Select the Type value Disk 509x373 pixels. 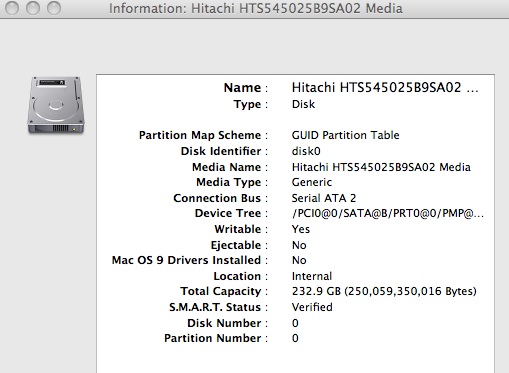click(303, 104)
